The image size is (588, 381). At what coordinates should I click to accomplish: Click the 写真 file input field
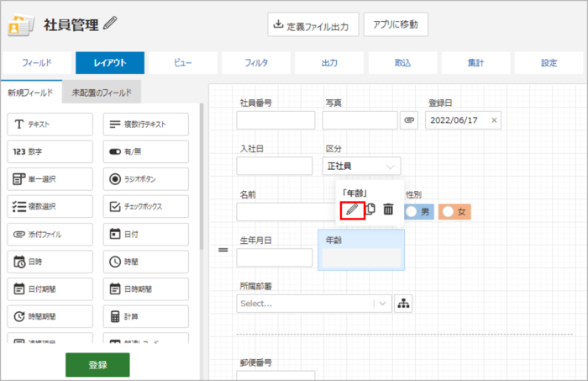click(x=360, y=120)
